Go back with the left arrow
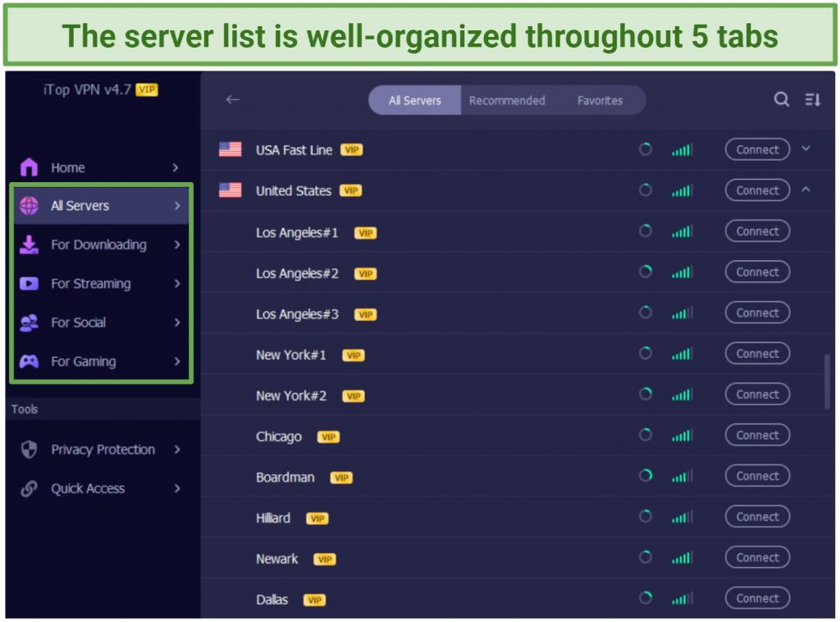The image size is (840, 622). (x=232, y=99)
